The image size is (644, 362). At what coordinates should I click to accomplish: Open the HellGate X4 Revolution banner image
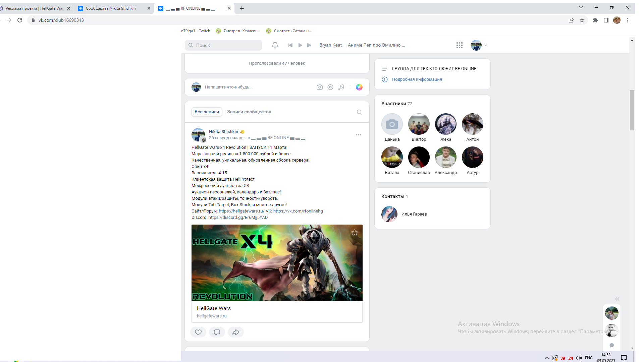277,263
